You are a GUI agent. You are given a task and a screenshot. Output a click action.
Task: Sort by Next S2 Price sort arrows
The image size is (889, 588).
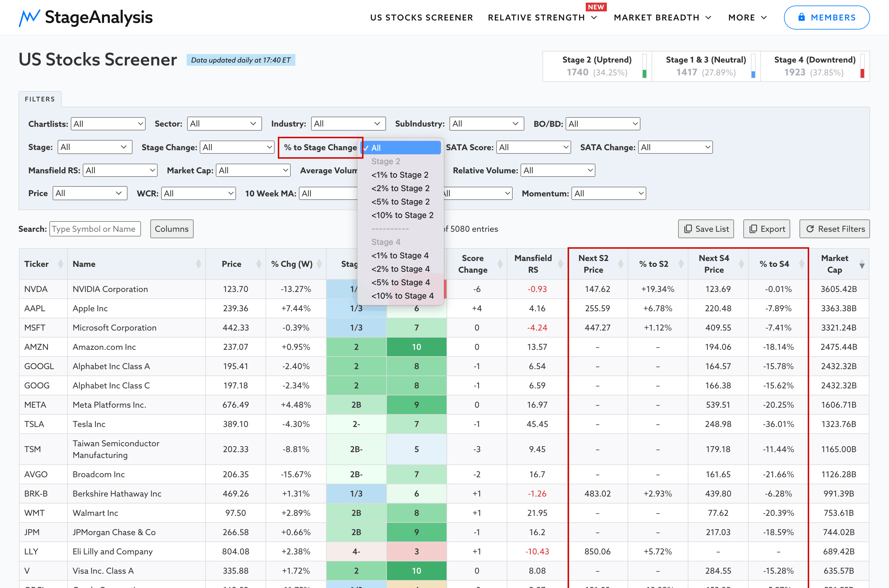621,264
